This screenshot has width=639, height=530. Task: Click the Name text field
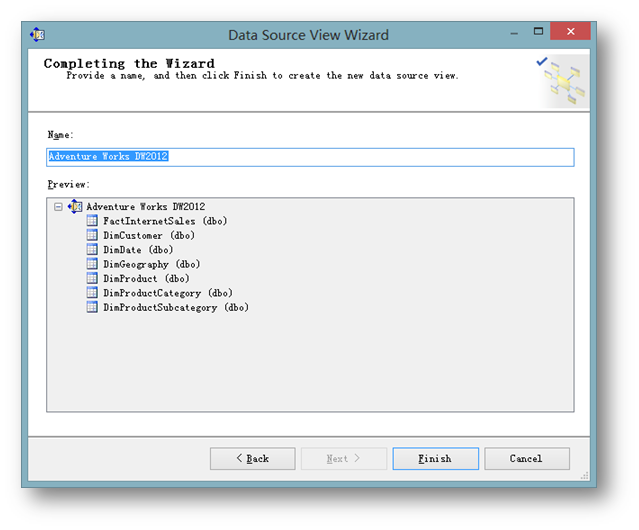pyautogui.click(x=310, y=157)
